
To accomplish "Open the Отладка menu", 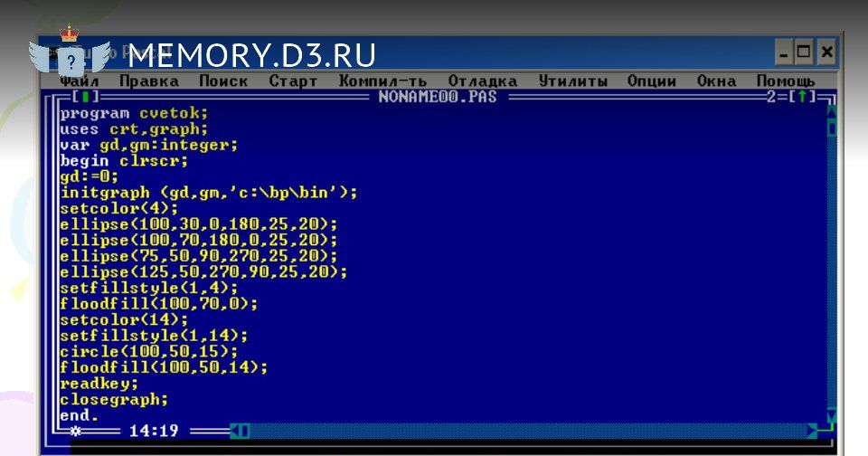I will coord(482,81).
